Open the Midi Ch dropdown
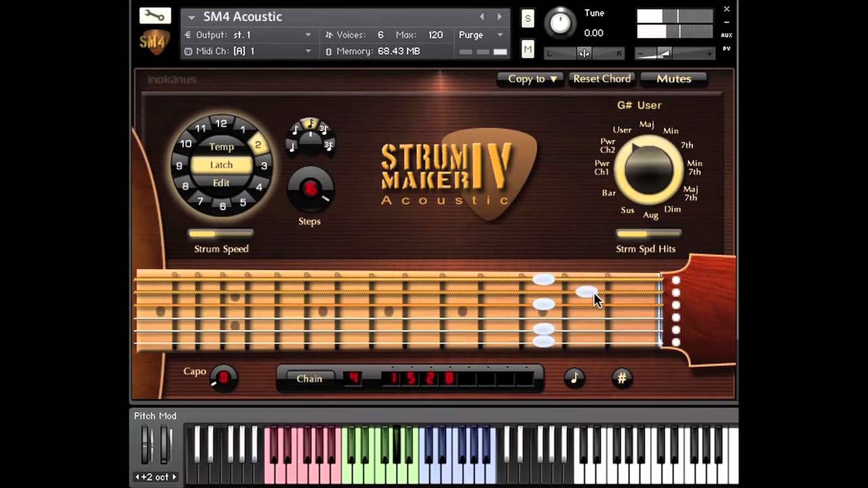 tap(248, 51)
